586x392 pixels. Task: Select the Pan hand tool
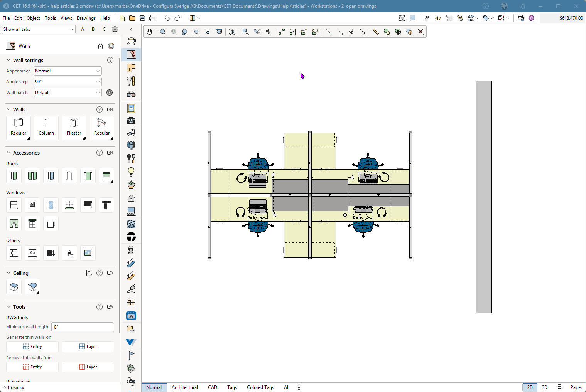pyautogui.click(x=149, y=32)
